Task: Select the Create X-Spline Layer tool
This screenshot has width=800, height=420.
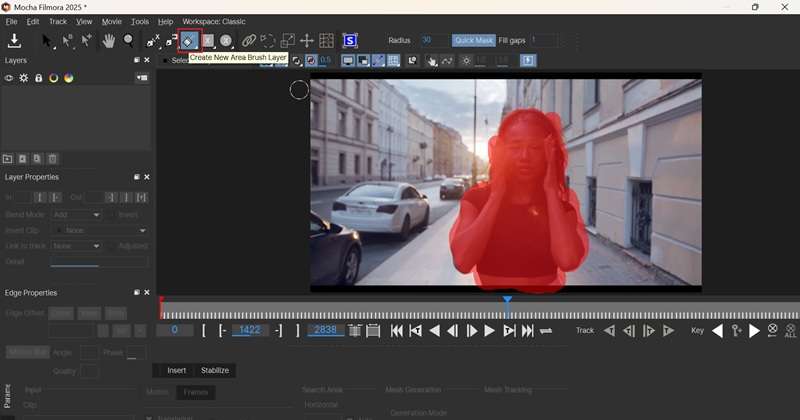Action: coord(153,40)
